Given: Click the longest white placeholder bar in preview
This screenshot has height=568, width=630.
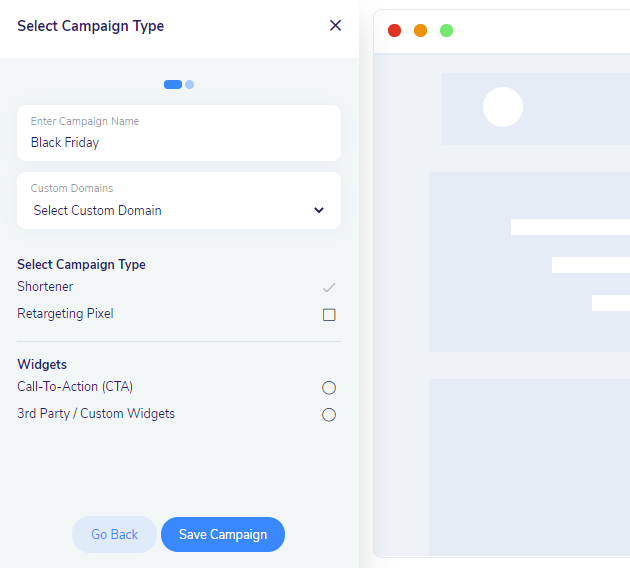Looking at the screenshot, I should [x=570, y=227].
